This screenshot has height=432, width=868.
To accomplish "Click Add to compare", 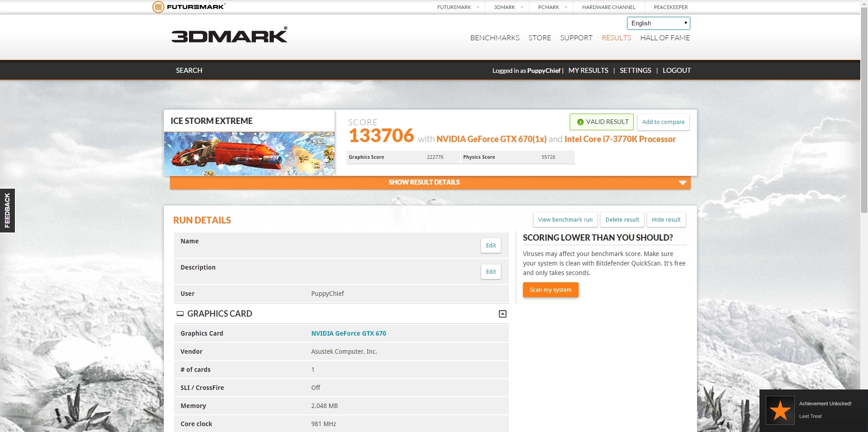I will pyautogui.click(x=663, y=122).
